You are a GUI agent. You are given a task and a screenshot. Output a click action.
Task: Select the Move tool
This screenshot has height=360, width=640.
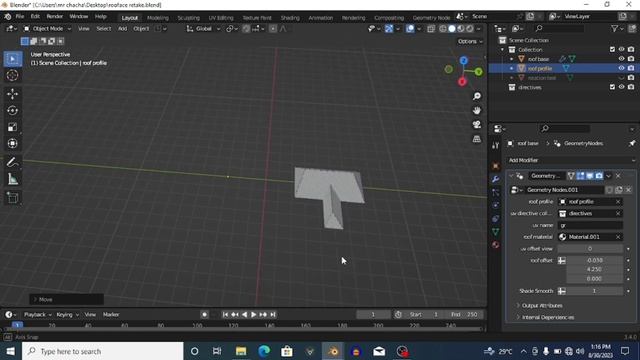13,94
